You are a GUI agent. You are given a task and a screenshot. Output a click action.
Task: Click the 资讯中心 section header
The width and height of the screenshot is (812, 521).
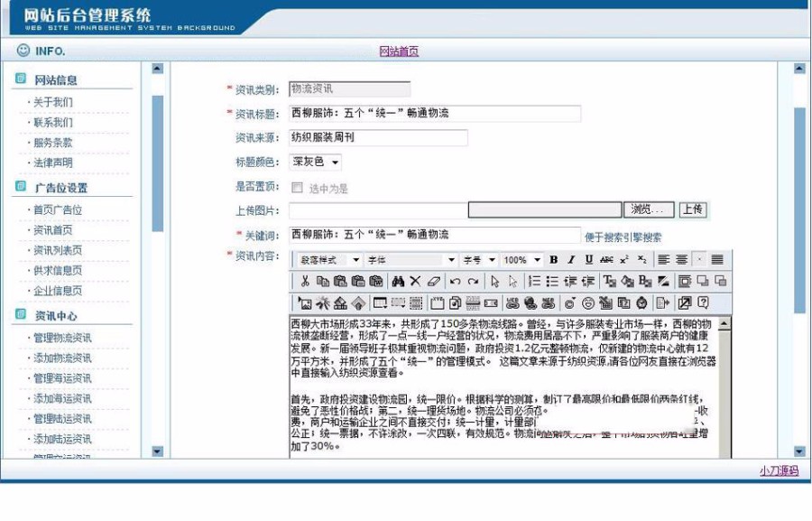pyautogui.click(x=56, y=316)
